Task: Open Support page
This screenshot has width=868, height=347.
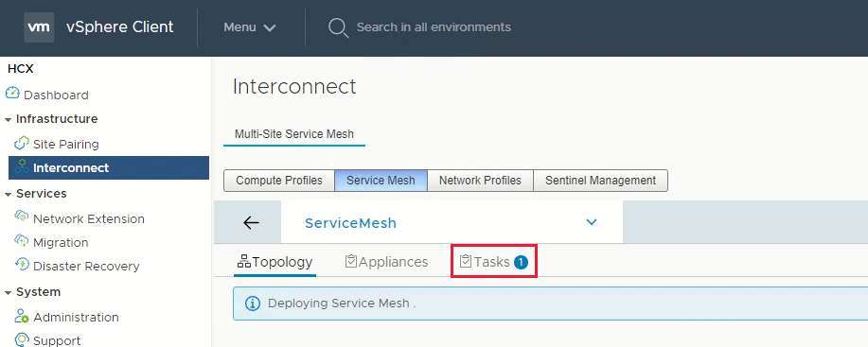Action: pyautogui.click(x=57, y=340)
